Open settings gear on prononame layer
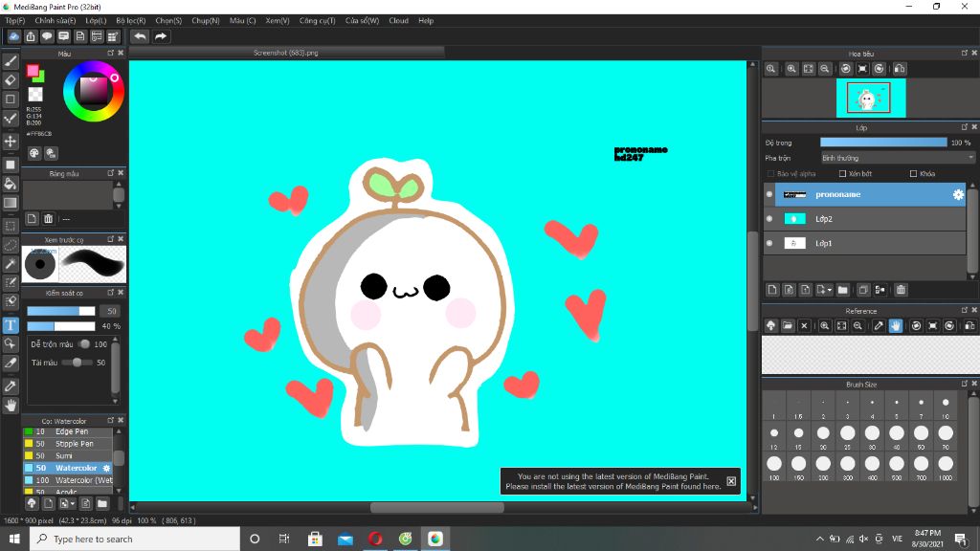Screen dimensions: 980x551 [x=957, y=194]
